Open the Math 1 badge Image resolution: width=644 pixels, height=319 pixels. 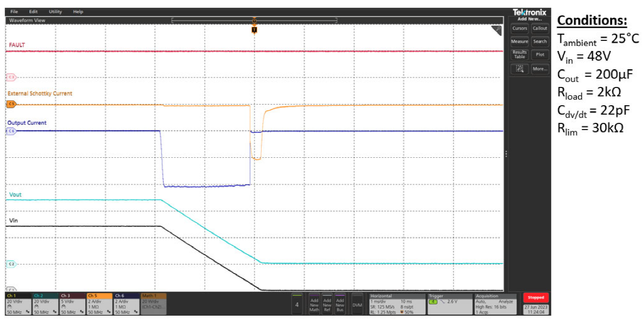(x=153, y=303)
